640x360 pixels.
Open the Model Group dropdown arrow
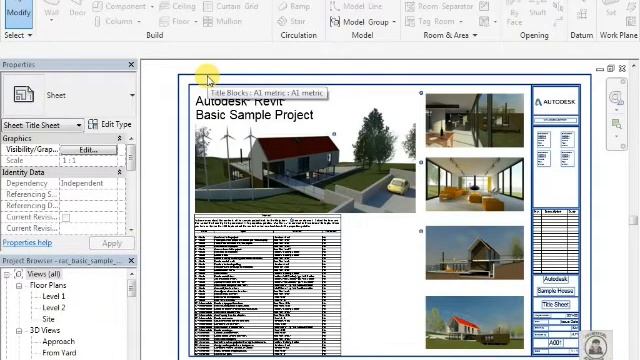394,22
